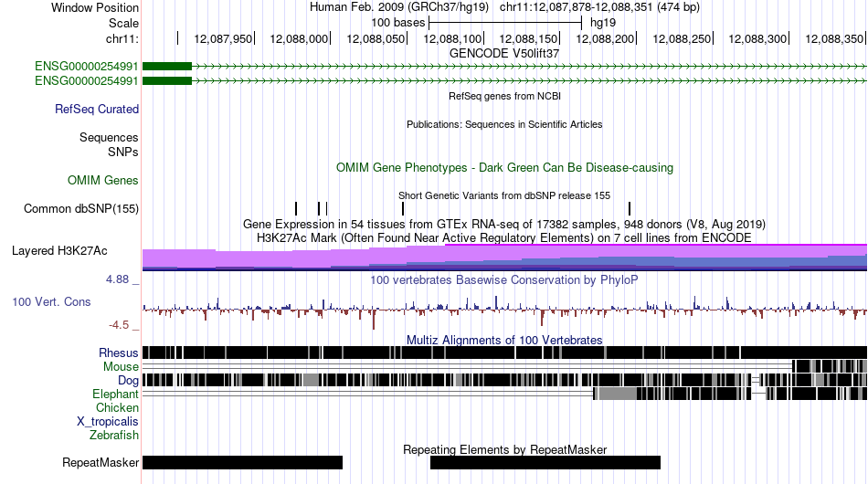Click the exon block of the second ENSG00000254991 transcript
Screen dimensions: 868x484
tap(167, 80)
